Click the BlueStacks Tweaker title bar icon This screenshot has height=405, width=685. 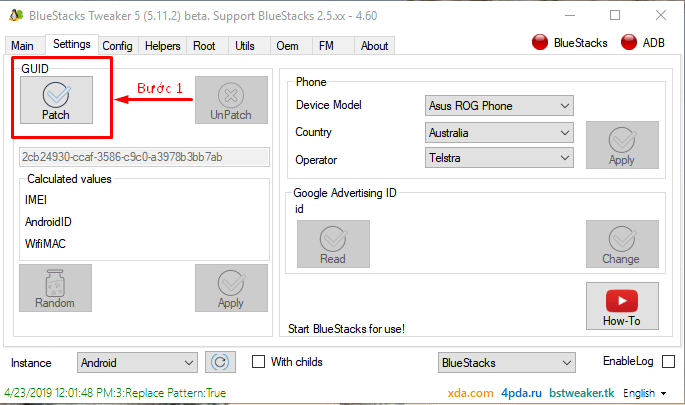coord(16,15)
